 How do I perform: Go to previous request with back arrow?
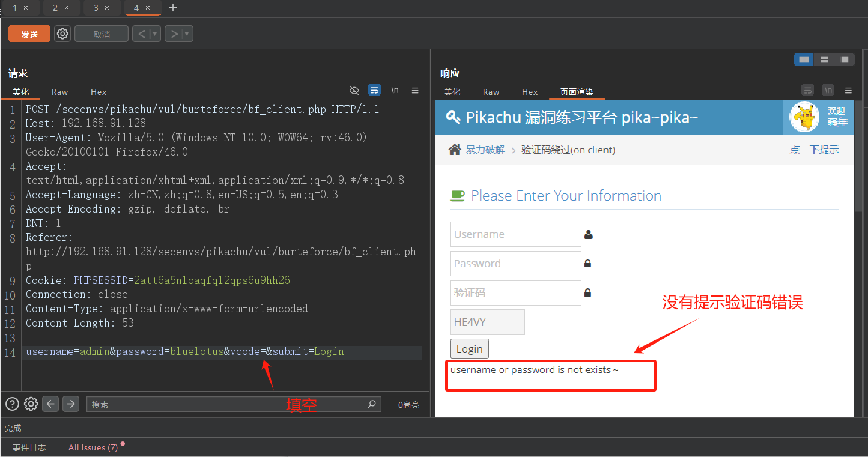click(x=141, y=34)
